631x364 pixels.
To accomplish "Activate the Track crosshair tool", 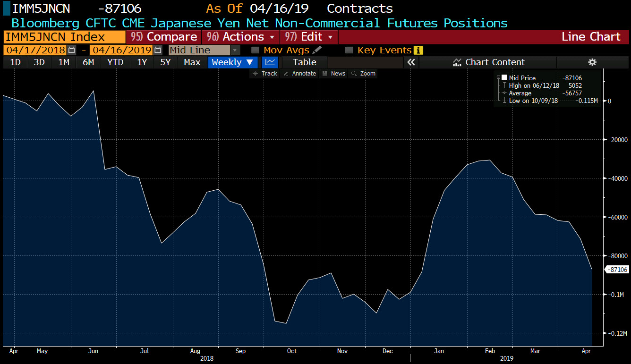I will point(265,74).
